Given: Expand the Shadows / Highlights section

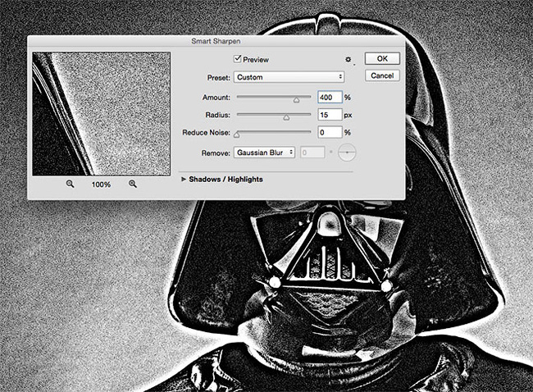Looking at the screenshot, I should click(x=184, y=179).
